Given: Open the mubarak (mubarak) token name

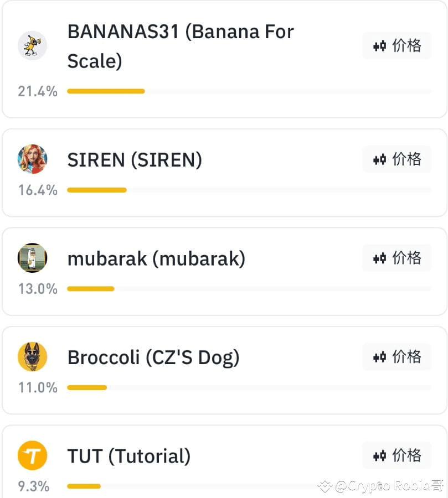Looking at the screenshot, I should (156, 258).
